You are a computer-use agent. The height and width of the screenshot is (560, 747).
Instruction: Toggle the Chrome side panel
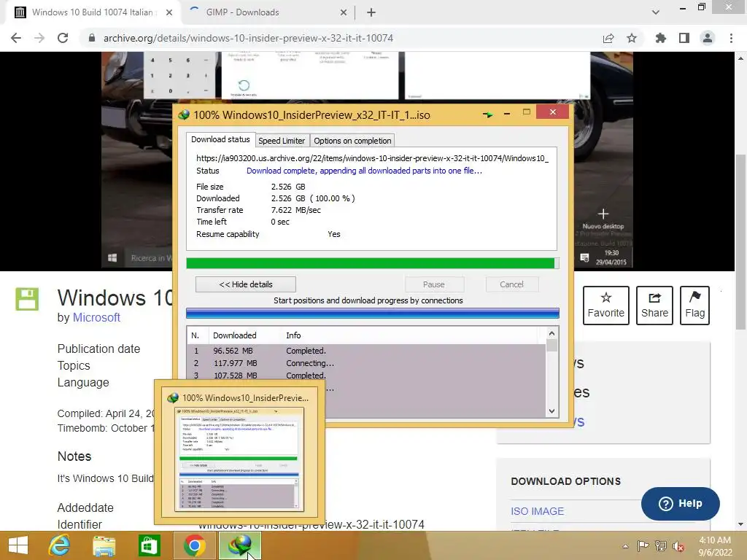[x=684, y=38]
